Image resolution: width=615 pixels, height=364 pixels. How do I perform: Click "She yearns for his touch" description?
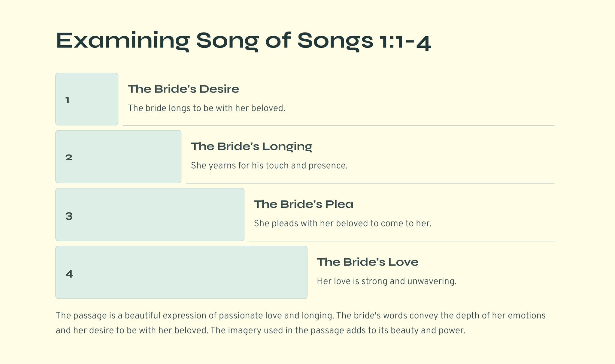pyautogui.click(x=269, y=166)
